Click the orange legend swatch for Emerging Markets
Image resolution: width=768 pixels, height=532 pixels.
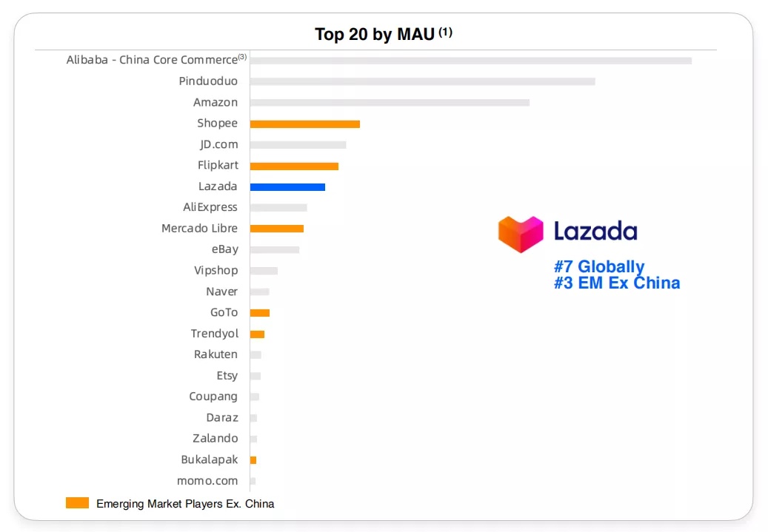tap(77, 502)
